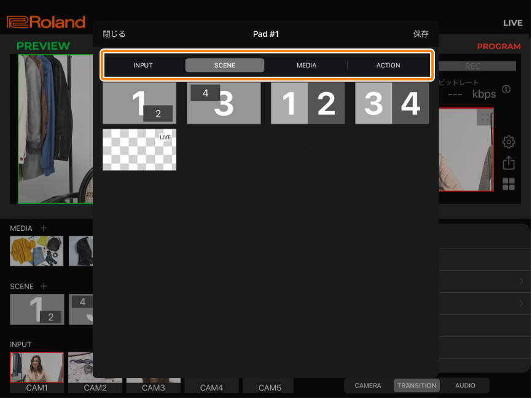The image size is (532, 399).
Task: Select the clothing flat-lay media thumbnail
Action: point(37,251)
